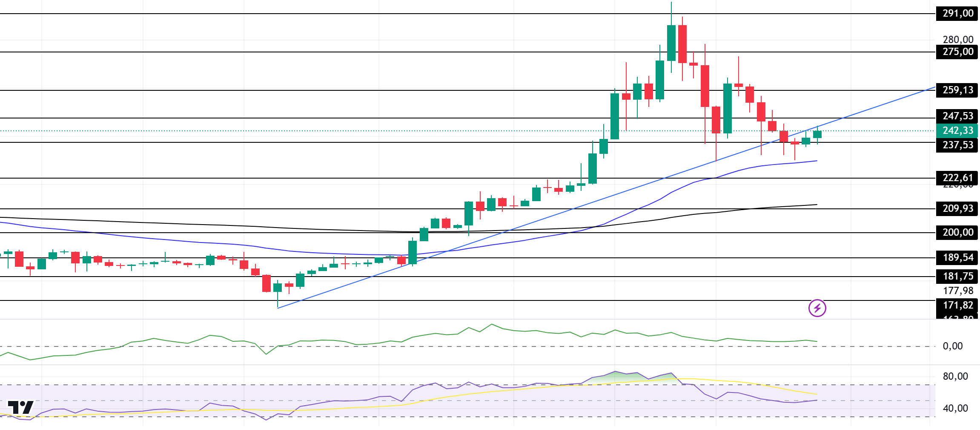
Task: Click the 0,00 indicator axis value
Action: [953, 346]
